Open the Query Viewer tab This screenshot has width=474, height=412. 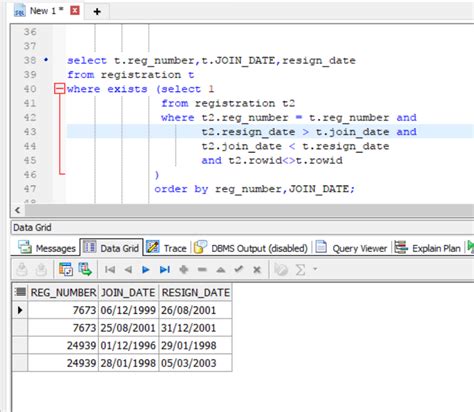click(x=351, y=248)
